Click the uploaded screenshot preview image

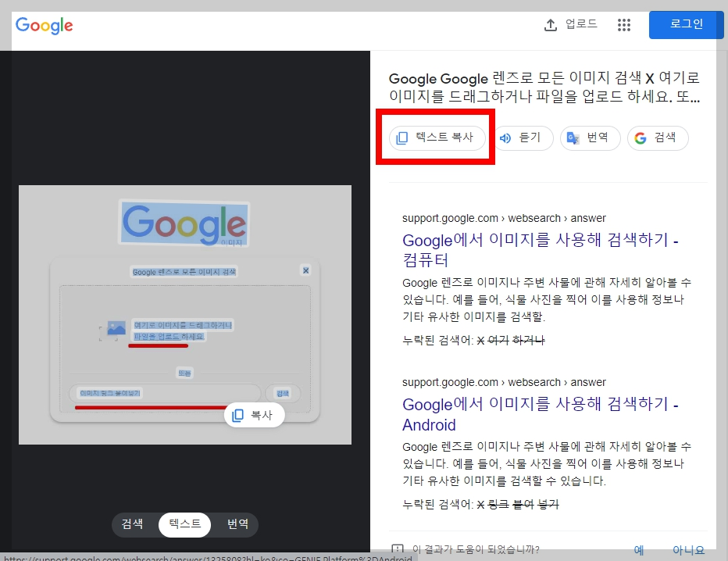click(x=185, y=315)
